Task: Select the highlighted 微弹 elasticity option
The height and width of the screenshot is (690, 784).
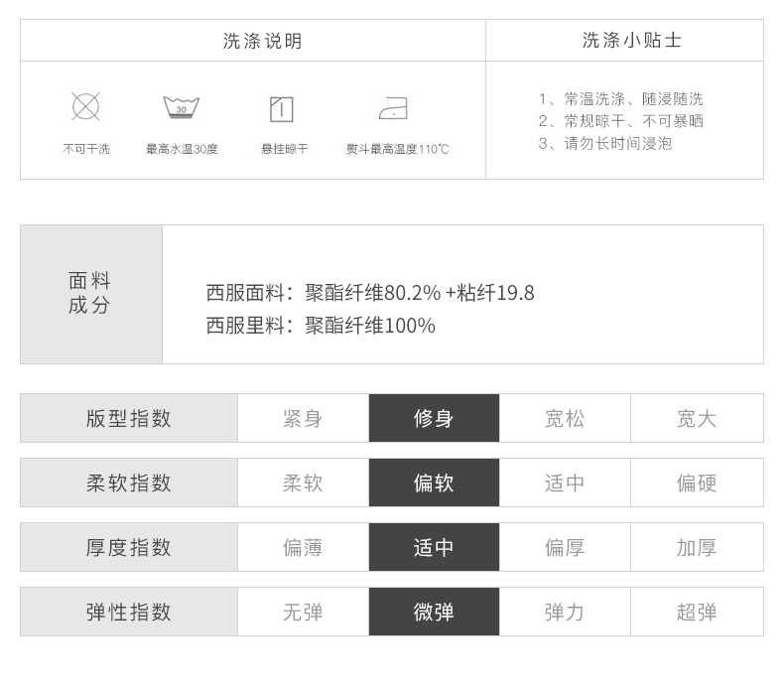Action: point(434,612)
